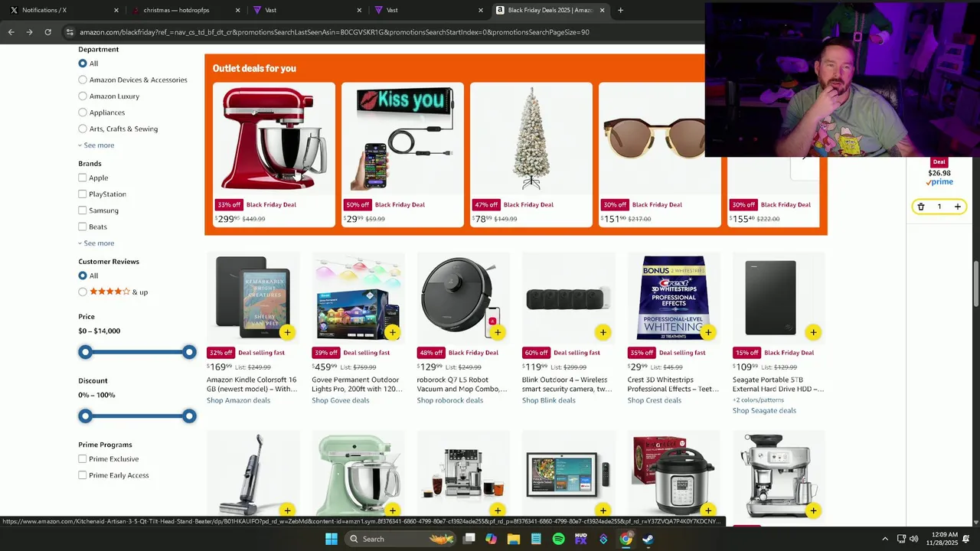Add Kindle Colorsoft to cart with plus
Image resolution: width=980 pixels, height=551 pixels.
point(287,332)
